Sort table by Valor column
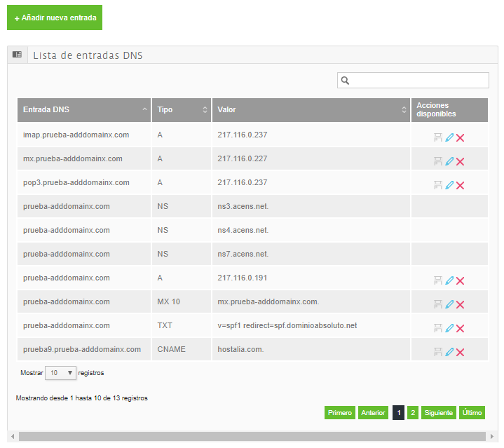504x448 pixels. pos(311,110)
